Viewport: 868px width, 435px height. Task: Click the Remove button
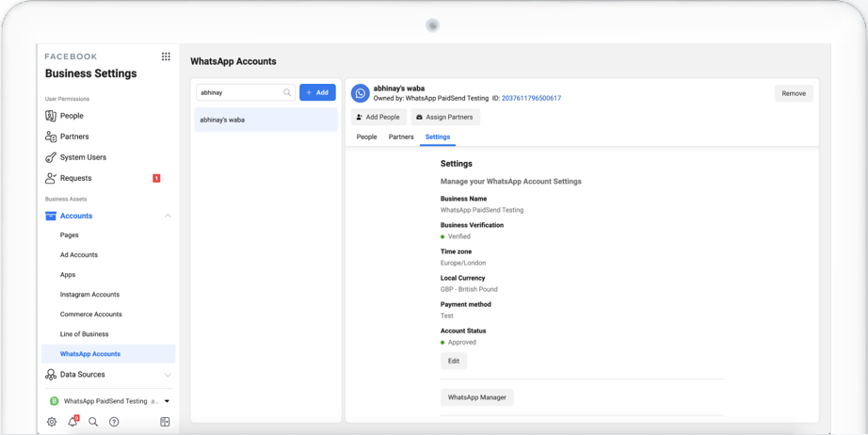pos(794,93)
